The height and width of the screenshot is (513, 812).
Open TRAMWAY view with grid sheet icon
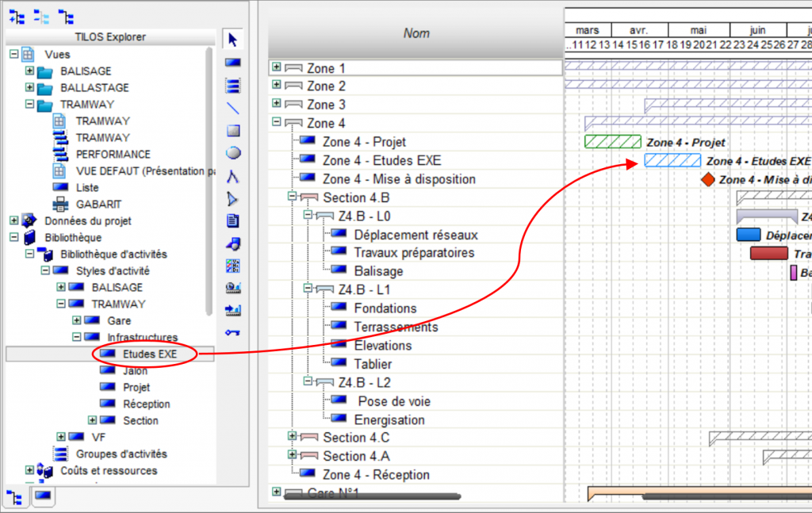[102, 121]
